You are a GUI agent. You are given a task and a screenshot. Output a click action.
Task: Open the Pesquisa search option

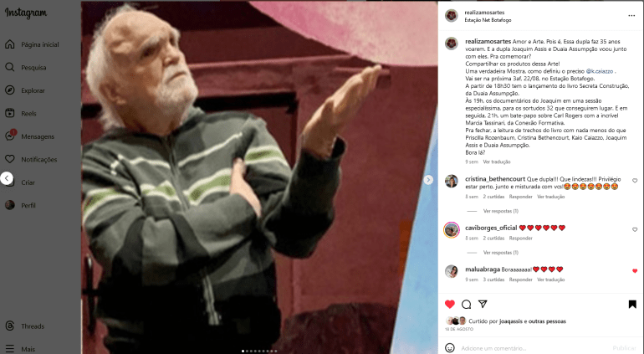[25, 68]
